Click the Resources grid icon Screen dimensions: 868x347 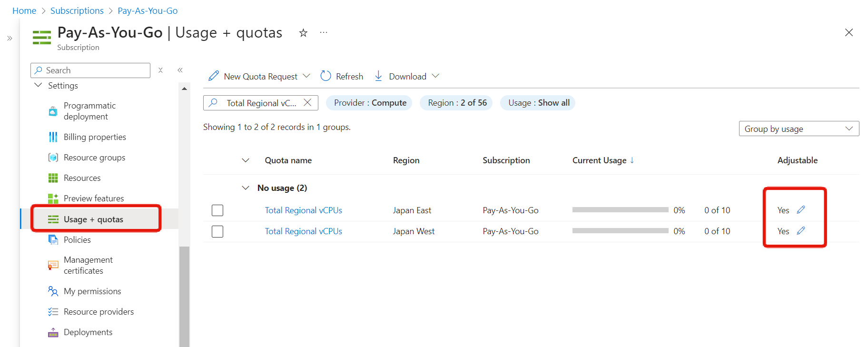tap(53, 178)
